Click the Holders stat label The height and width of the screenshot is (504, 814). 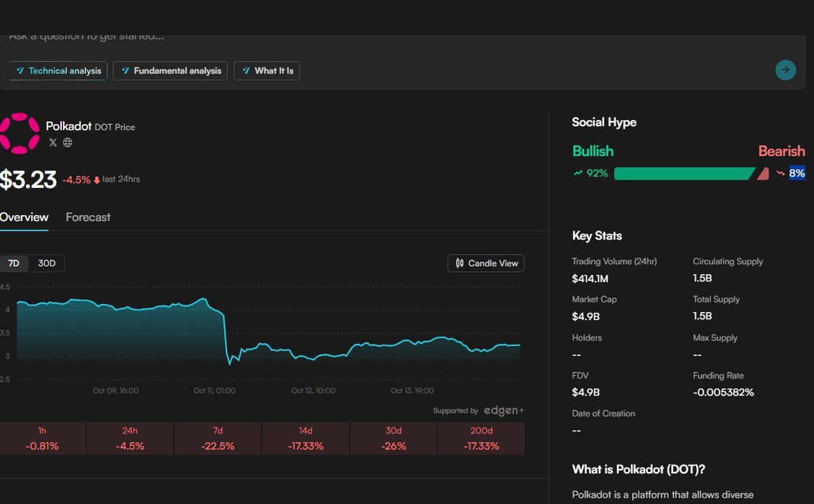click(587, 337)
